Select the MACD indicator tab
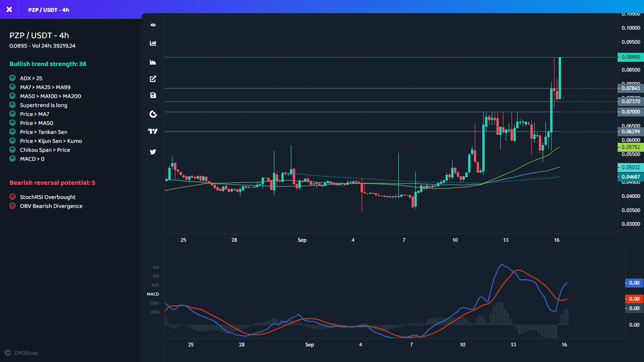 153,294
